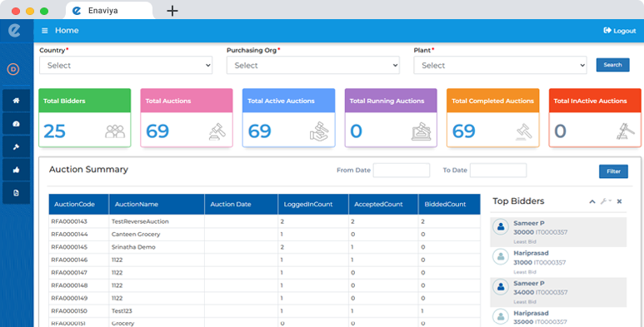The height and width of the screenshot is (327, 644).
Task: Click the Home title in header
Action: click(67, 30)
